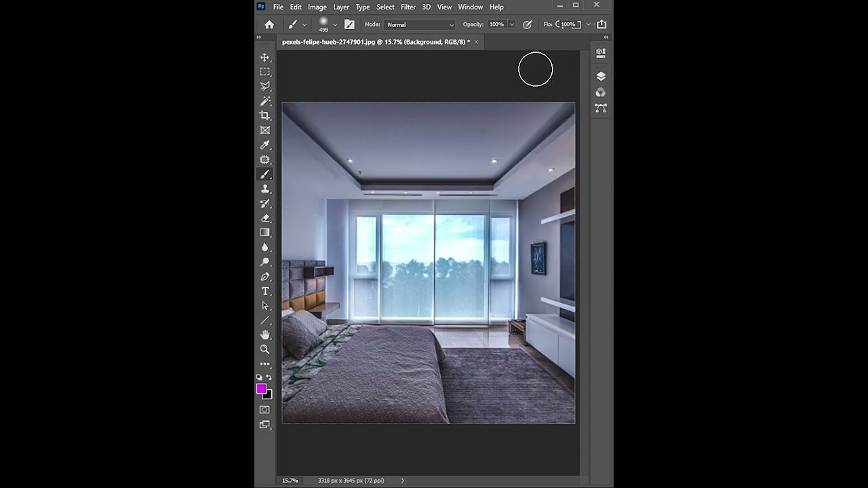Select the Brush tool in toolbar

265,174
